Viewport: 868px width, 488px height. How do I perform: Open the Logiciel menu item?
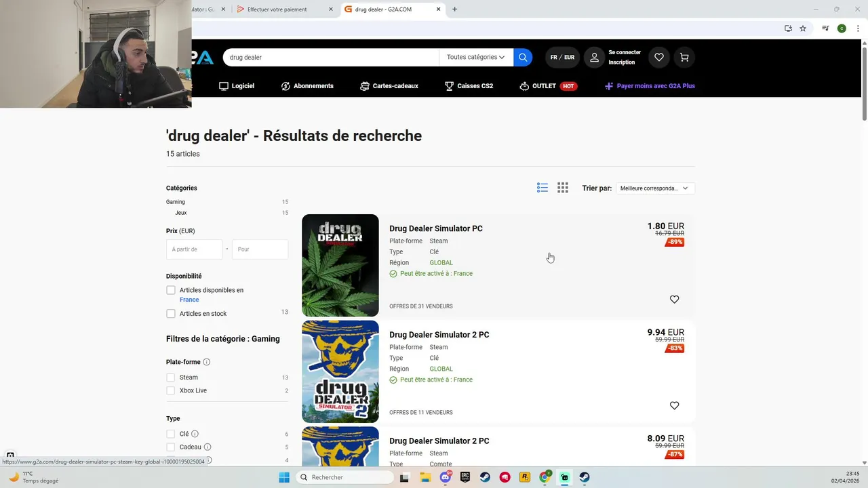coord(237,86)
